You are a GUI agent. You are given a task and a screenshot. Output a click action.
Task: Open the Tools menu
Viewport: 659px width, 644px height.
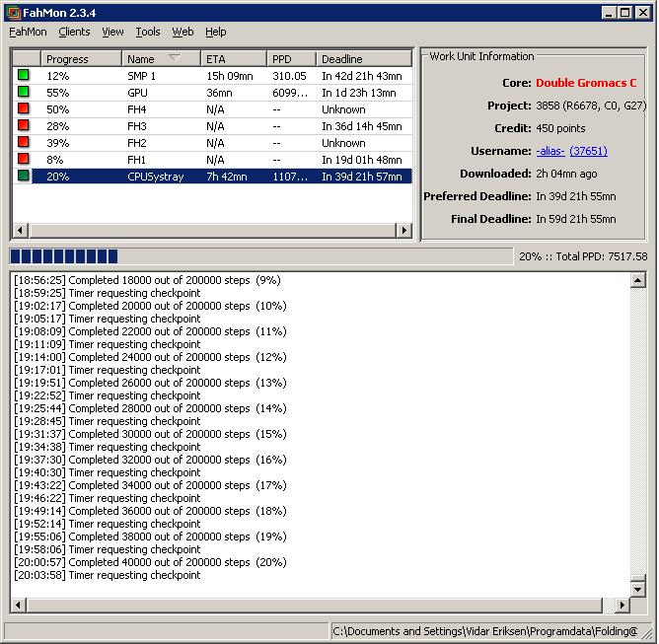(x=148, y=32)
